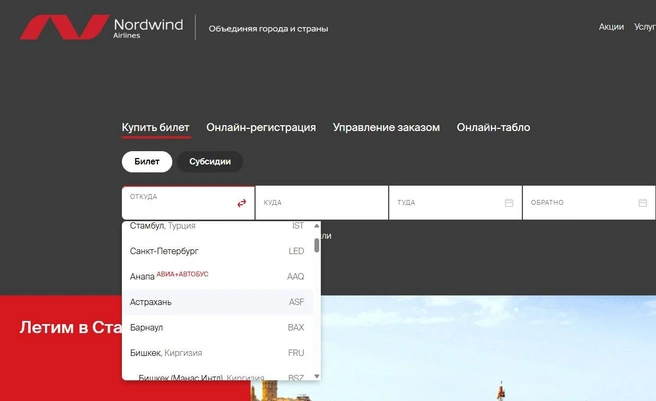
Task: Open Онлайн-табло tab
Action: click(493, 128)
